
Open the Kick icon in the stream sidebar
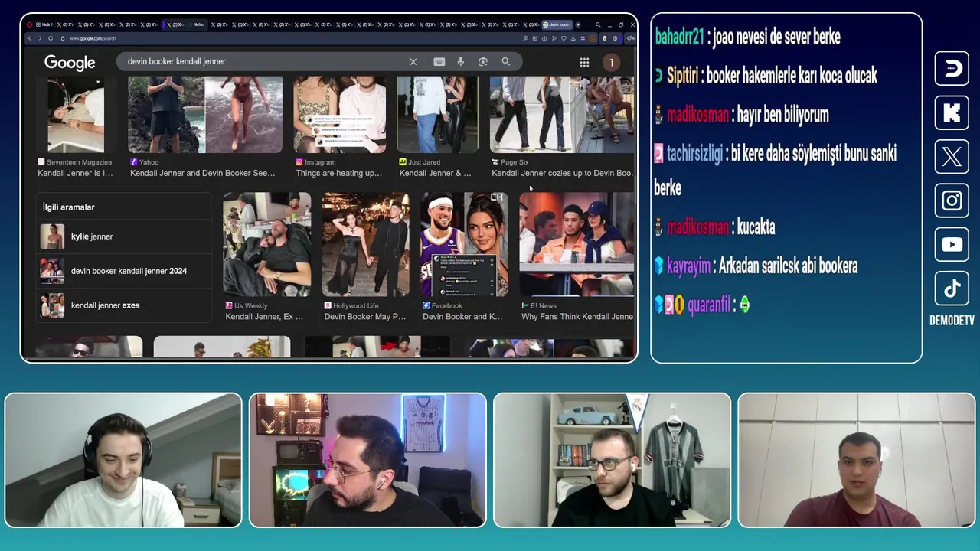click(952, 112)
